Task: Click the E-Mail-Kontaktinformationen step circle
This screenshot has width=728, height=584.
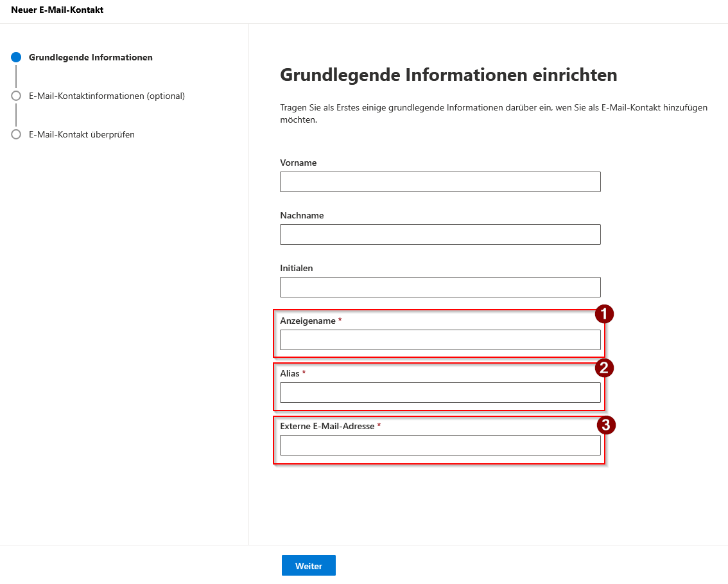Action: [16, 96]
